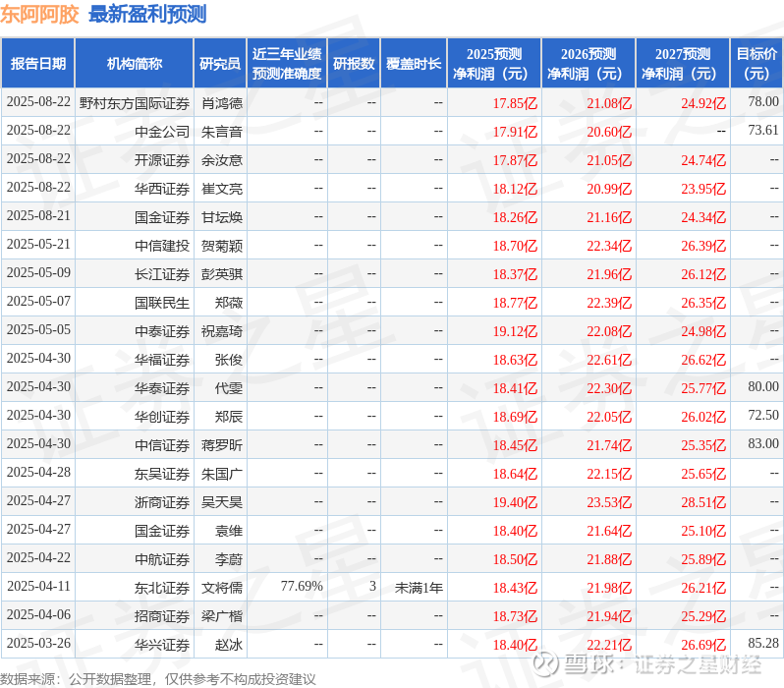Screen dimensions: 784x688
Task: Click 浙商证券 institution name
Action: click(162, 503)
